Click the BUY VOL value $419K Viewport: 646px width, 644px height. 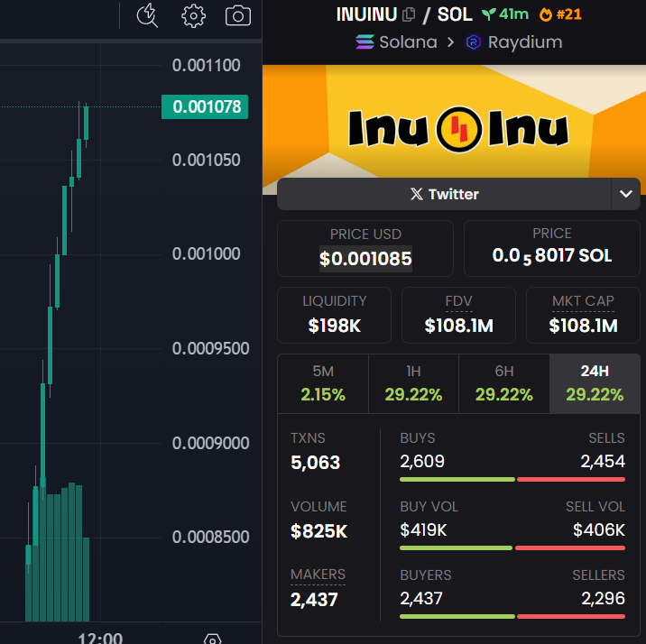[x=423, y=530]
